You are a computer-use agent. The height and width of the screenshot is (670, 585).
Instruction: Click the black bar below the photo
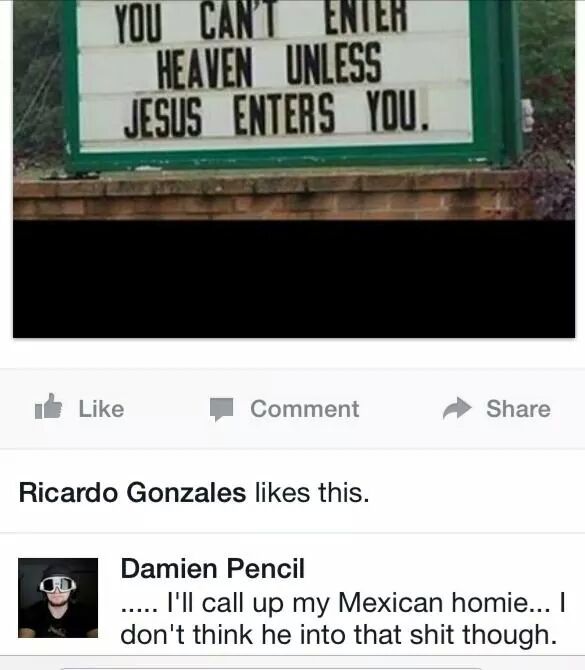coord(294,279)
